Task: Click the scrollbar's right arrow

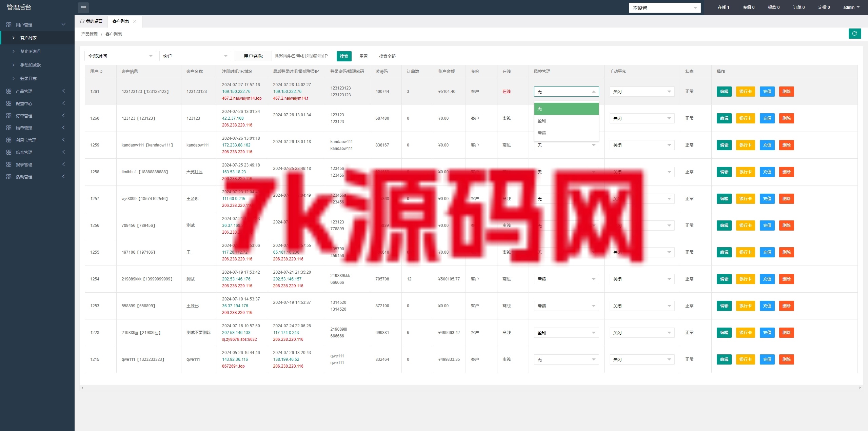Action: pos(860,388)
